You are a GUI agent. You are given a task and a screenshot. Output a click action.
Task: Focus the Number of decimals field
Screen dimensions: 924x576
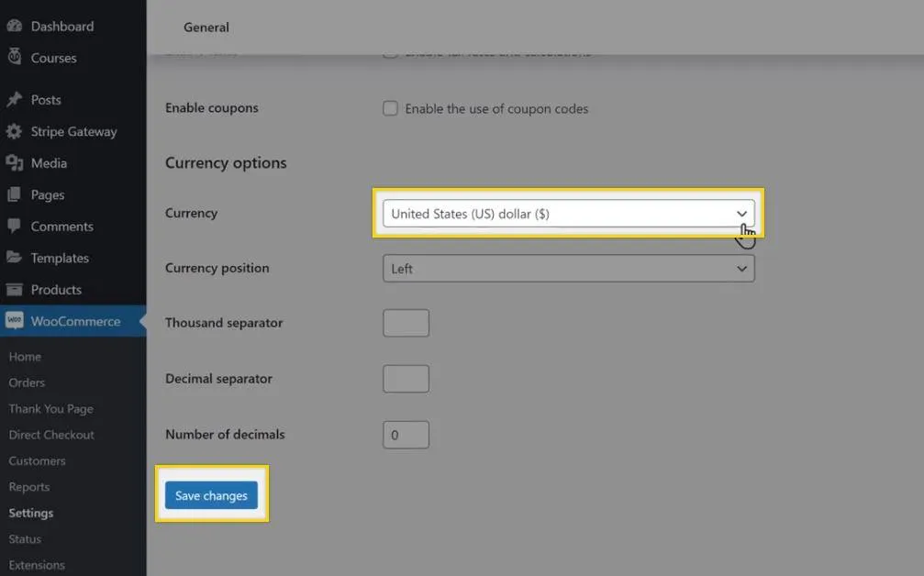(x=406, y=435)
